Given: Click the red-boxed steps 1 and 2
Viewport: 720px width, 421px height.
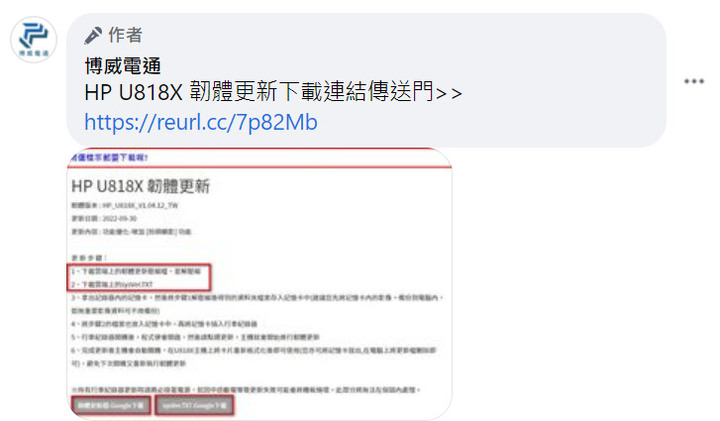Looking at the screenshot, I should [139, 277].
